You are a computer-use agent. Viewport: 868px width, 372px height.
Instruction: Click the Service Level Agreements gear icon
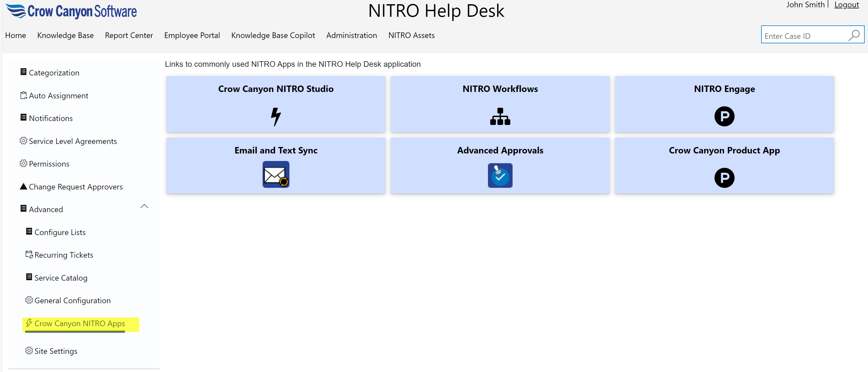tap(23, 141)
